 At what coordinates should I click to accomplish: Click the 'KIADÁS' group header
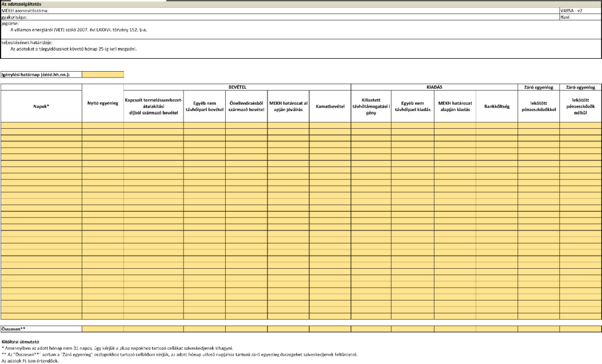pyautogui.click(x=434, y=87)
